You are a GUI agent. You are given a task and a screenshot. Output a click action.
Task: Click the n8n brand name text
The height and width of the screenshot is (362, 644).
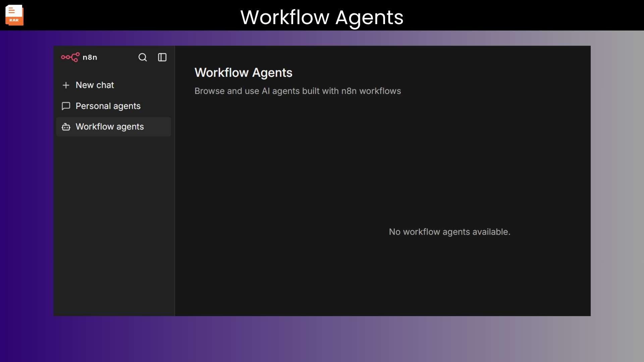pos(90,57)
